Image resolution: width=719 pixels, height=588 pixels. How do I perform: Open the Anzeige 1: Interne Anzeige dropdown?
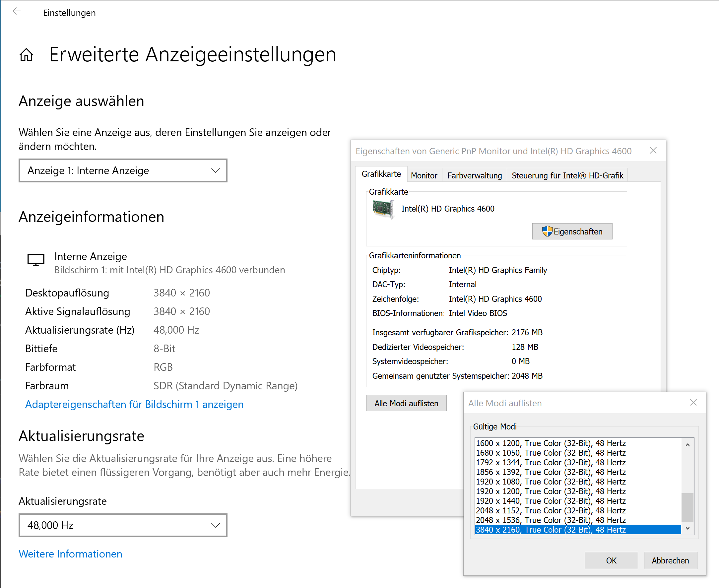coord(123,170)
